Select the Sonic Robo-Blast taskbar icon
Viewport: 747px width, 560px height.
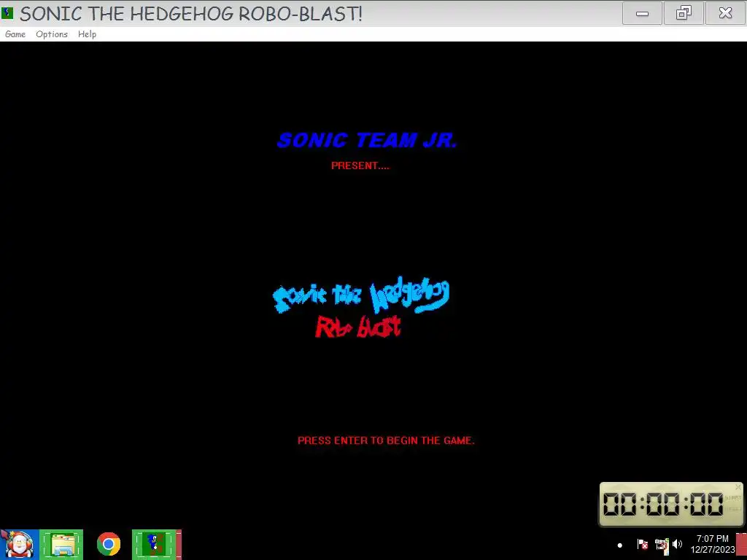tap(156, 544)
